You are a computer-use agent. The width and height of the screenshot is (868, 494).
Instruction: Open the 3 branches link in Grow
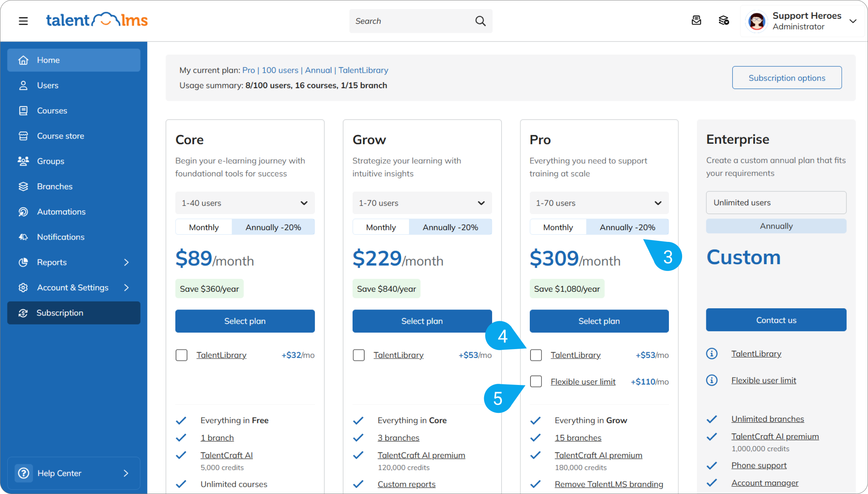399,438
